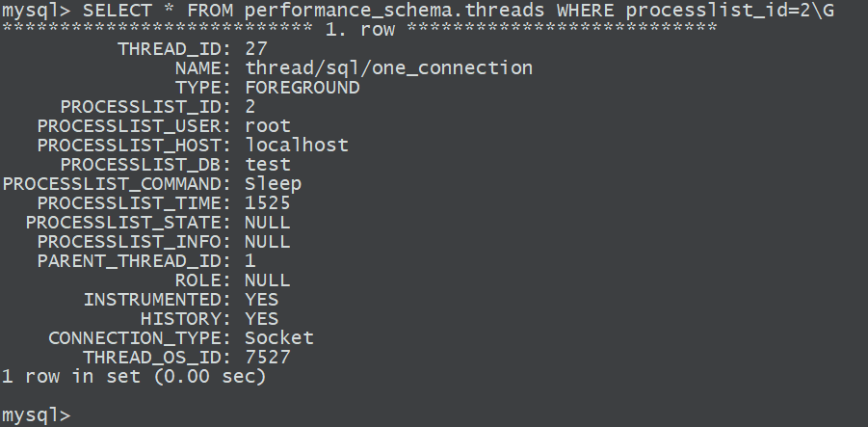The width and height of the screenshot is (868, 427).
Task: Click the PROCESSLIST_DB value test
Action: tap(268, 165)
